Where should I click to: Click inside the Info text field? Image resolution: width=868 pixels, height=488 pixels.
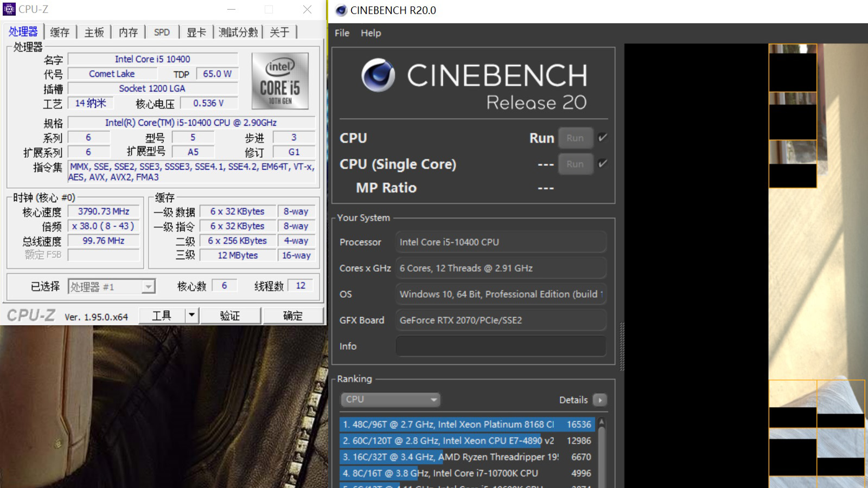pyautogui.click(x=500, y=346)
